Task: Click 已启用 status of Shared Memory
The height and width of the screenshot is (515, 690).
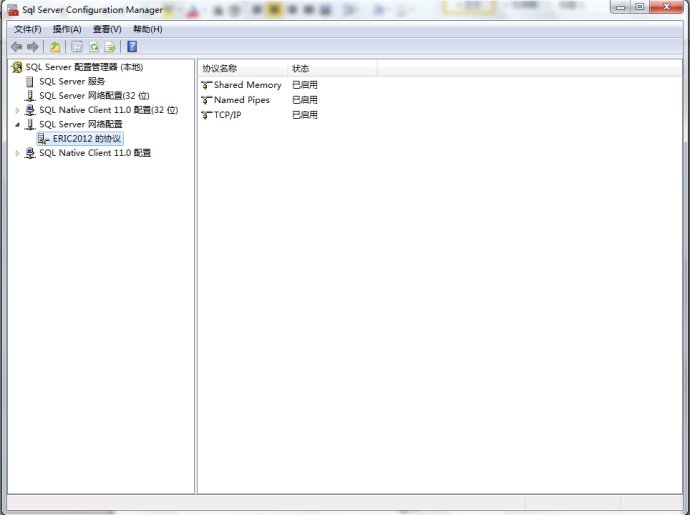Action: tap(305, 85)
